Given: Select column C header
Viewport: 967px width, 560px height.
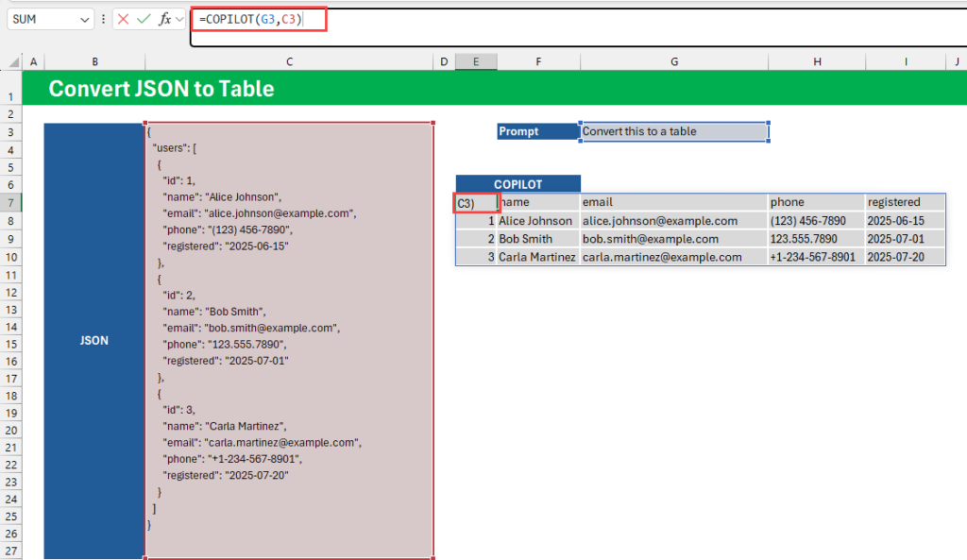Looking at the screenshot, I should click(x=289, y=61).
